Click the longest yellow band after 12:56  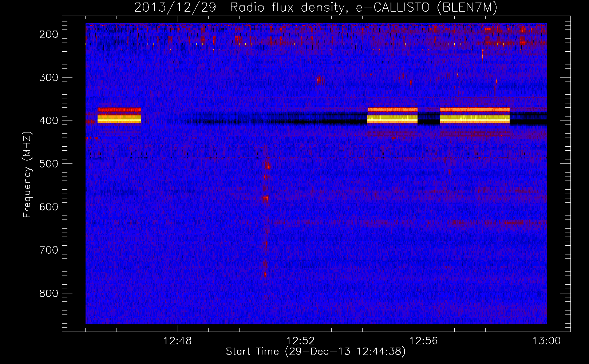pyautogui.click(x=475, y=119)
